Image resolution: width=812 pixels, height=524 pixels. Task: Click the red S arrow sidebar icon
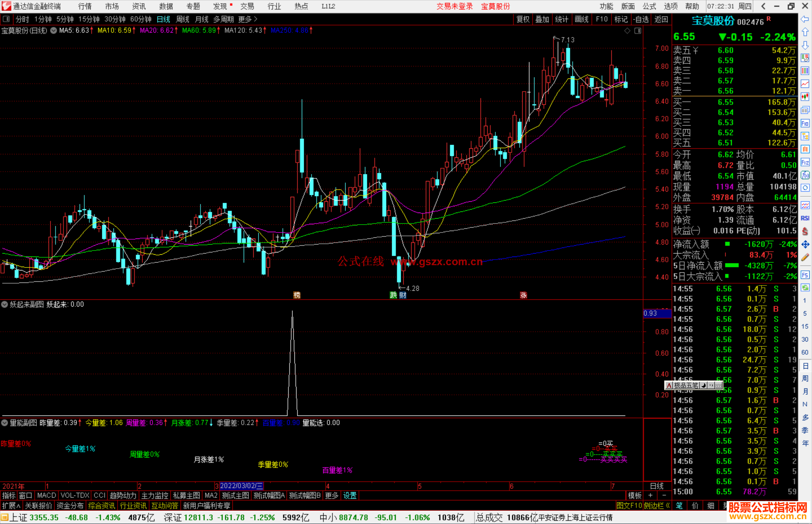click(805, 231)
